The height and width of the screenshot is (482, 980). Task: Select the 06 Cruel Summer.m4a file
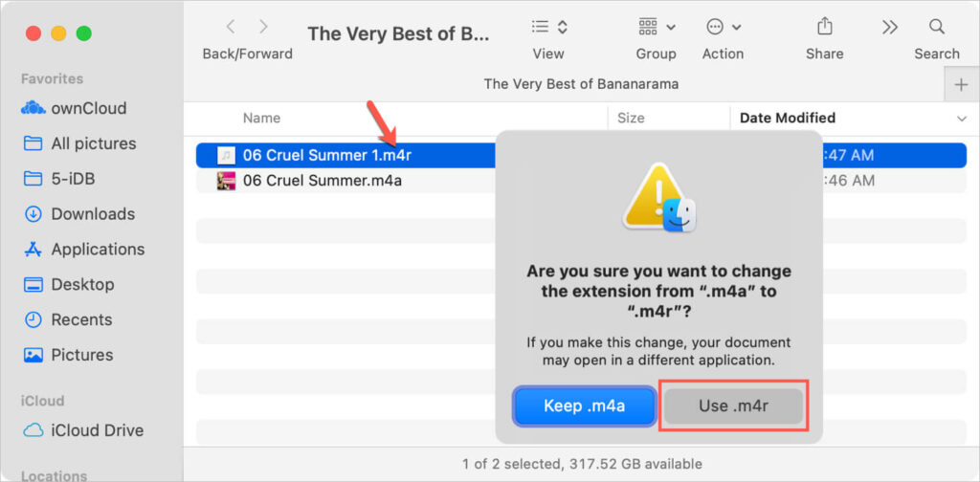click(322, 180)
